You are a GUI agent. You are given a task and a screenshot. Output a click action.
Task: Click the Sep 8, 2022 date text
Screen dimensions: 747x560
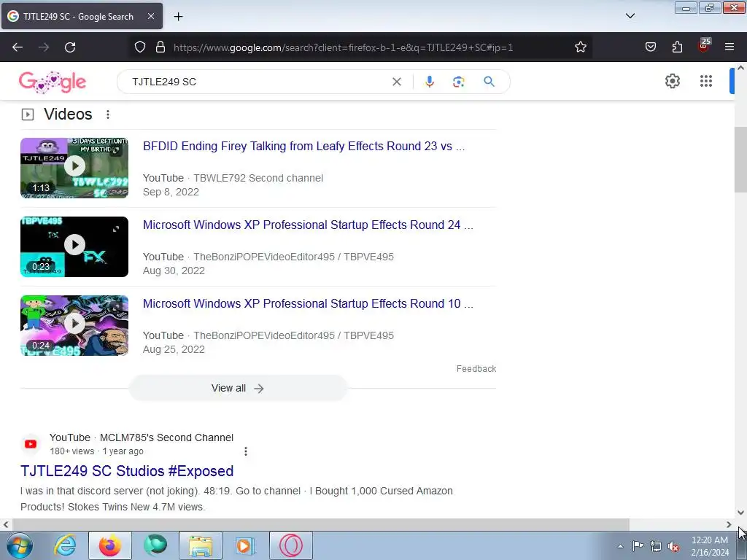tap(171, 192)
